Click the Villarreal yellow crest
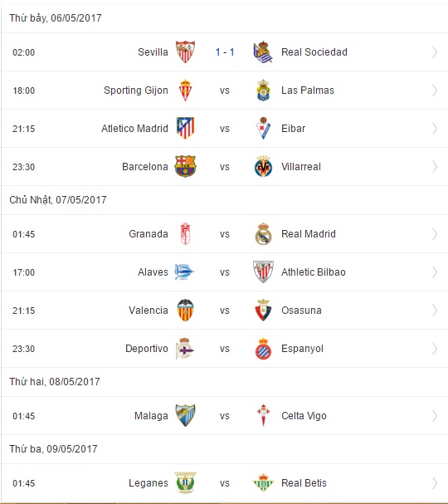Image resolution: width=448 pixels, height=504 pixels. (263, 167)
